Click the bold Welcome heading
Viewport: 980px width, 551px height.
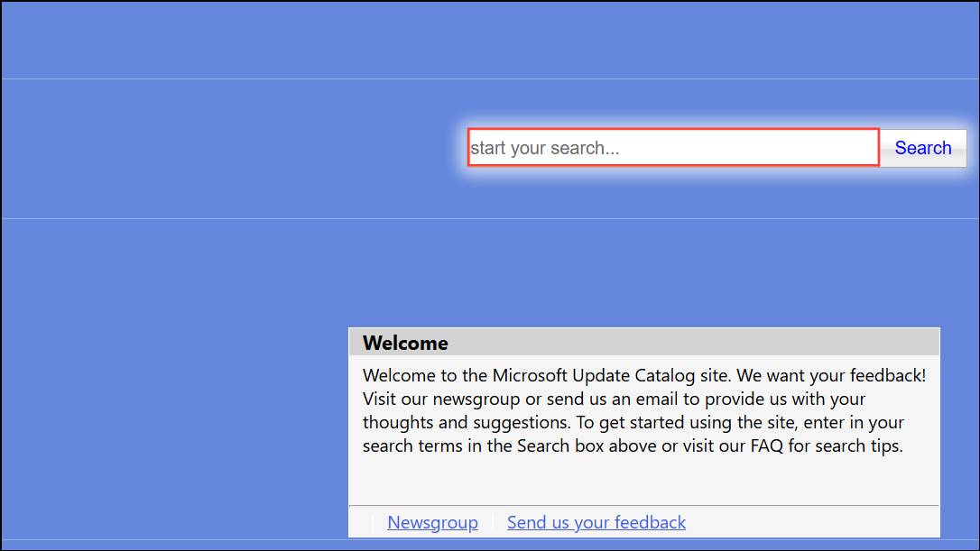(405, 343)
